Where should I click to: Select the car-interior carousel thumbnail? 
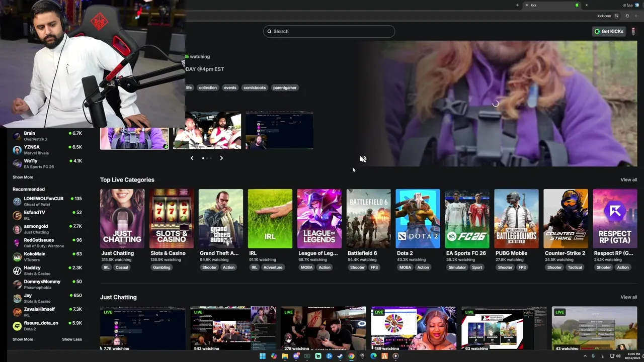tap(207, 131)
